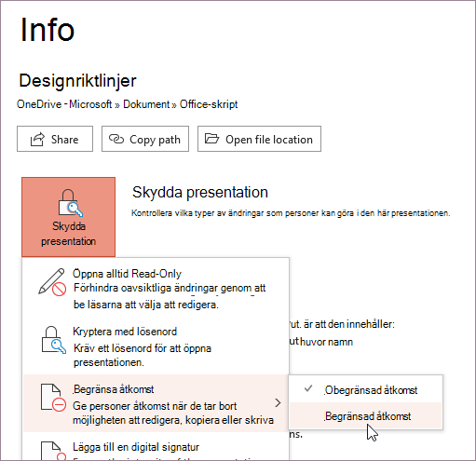This screenshot has width=476, height=461.
Task: Click the Copy path button
Action: [145, 139]
